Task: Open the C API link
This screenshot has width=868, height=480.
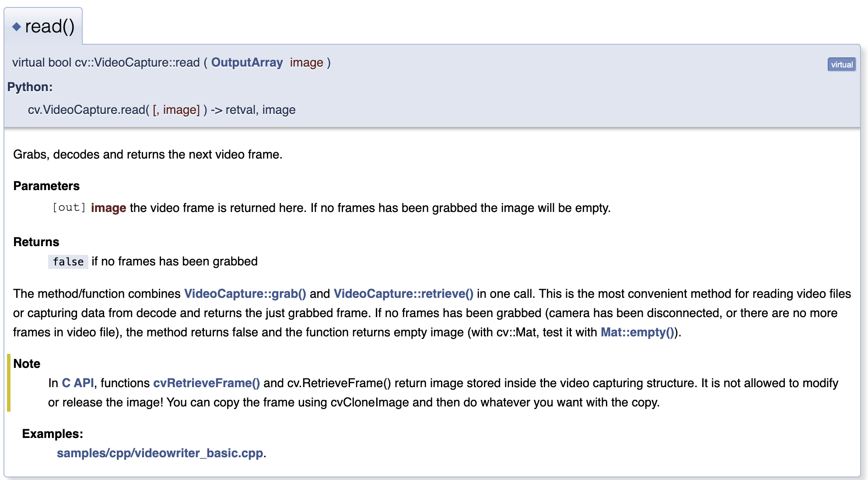Action: pos(77,383)
